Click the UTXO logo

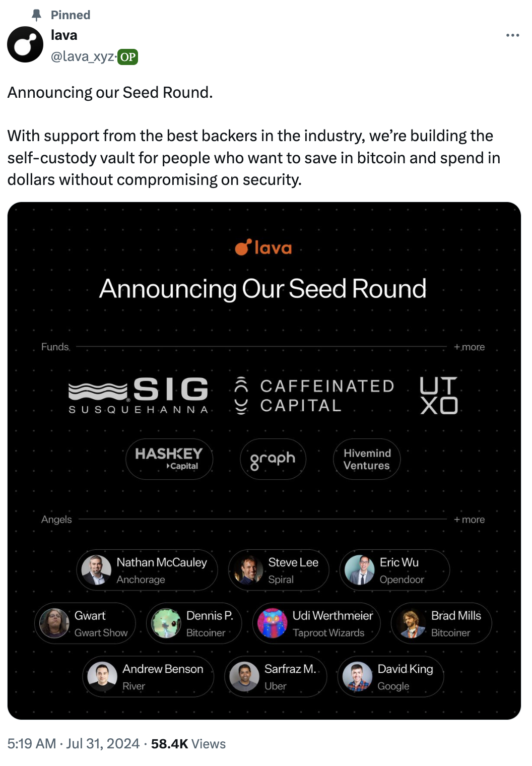point(439,396)
